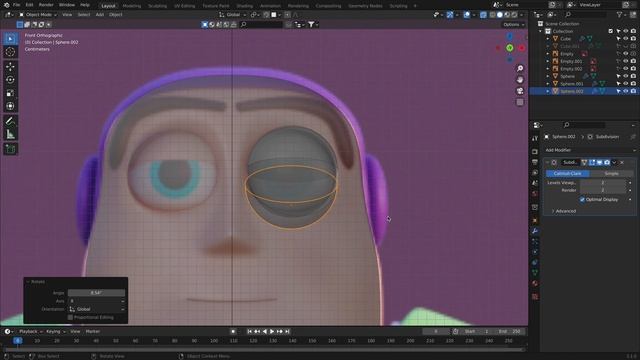Toggle viewport visibility of Cube
Viewport: 640px width, 360px height.
point(626,39)
